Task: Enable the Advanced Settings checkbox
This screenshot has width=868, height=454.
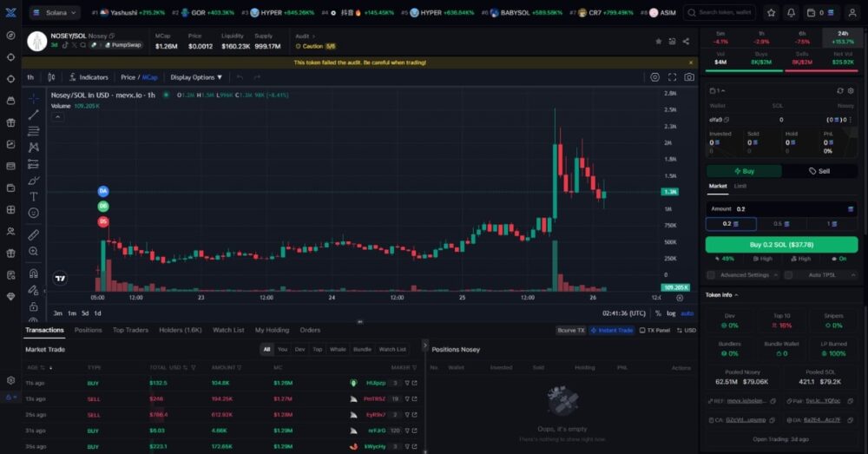Action: 711,275
